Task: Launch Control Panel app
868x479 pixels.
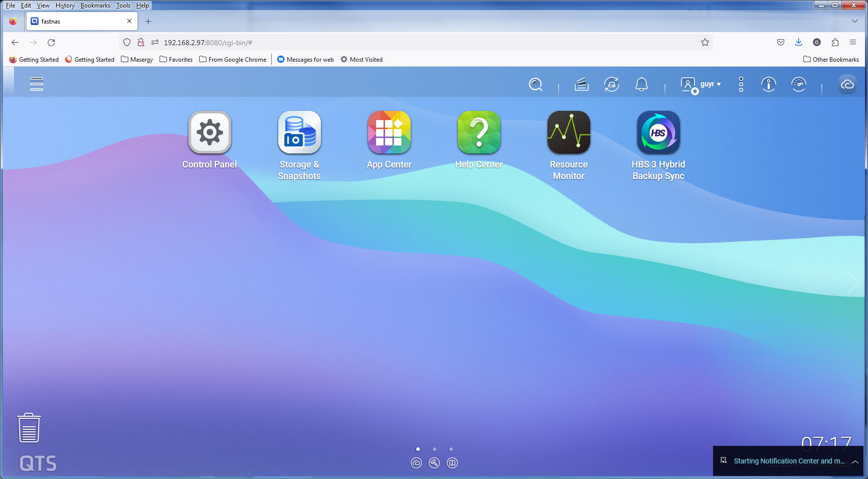Action: point(210,140)
